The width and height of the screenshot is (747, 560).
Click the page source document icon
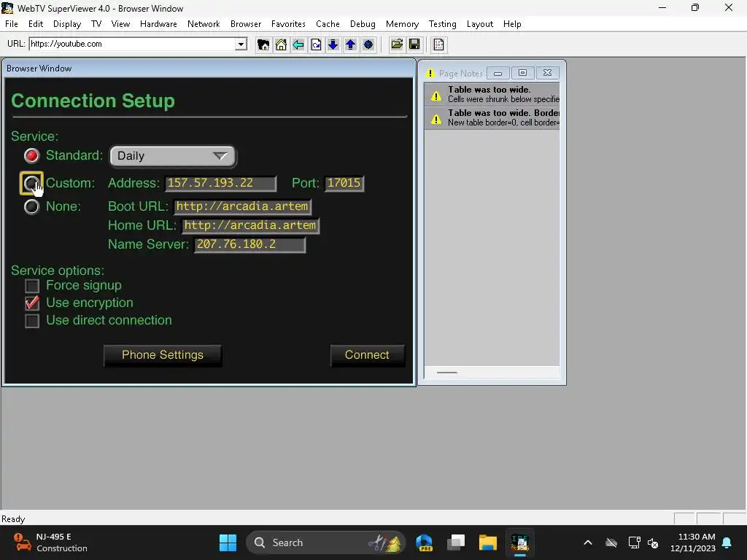438,44
